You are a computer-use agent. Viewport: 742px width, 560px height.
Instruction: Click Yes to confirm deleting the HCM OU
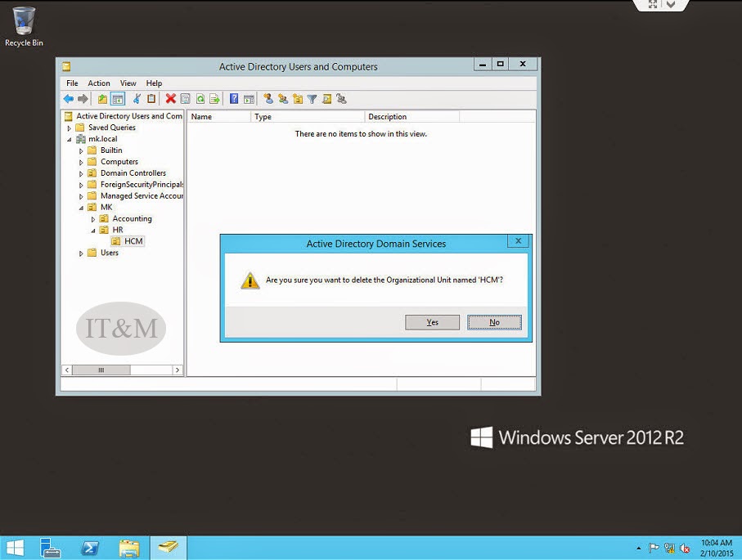point(431,322)
